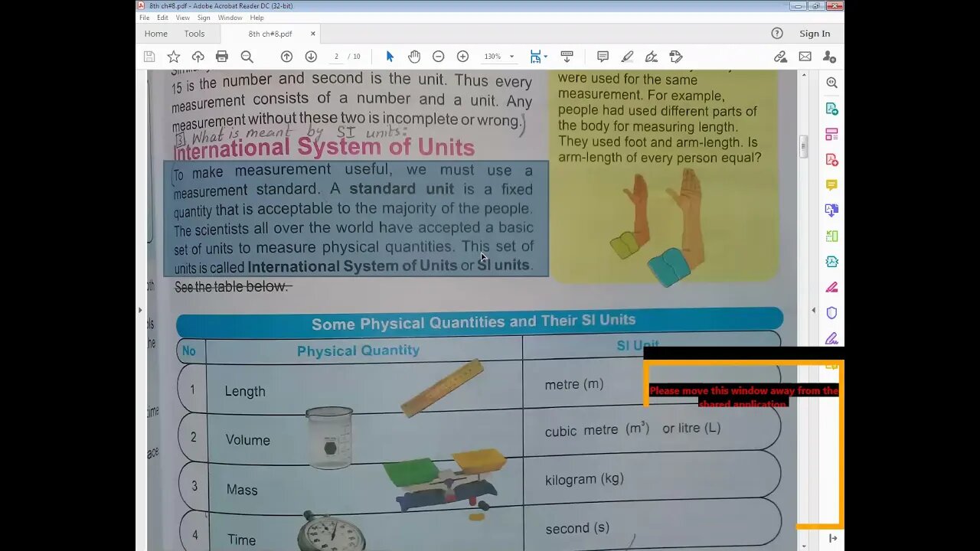The width and height of the screenshot is (980, 551).
Task: Click the 'metre (m)' table cell
Action: pos(574,384)
